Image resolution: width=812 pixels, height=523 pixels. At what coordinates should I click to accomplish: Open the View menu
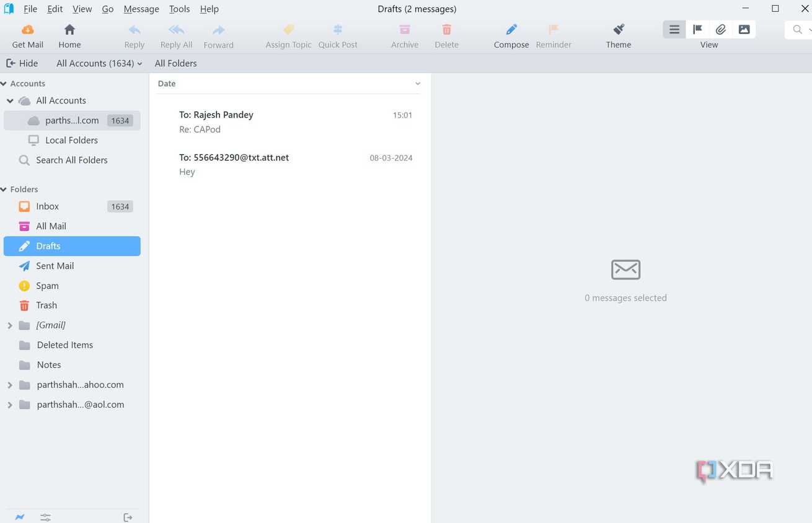(82, 9)
